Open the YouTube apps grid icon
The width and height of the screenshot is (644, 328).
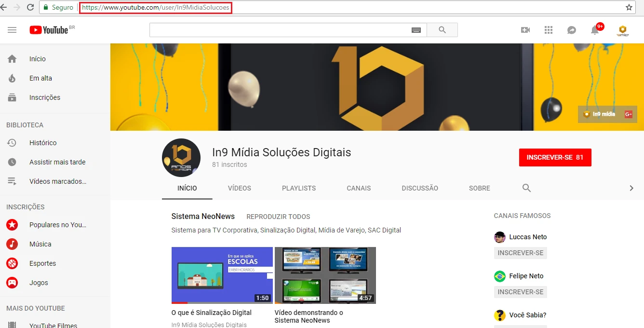click(x=549, y=30)
